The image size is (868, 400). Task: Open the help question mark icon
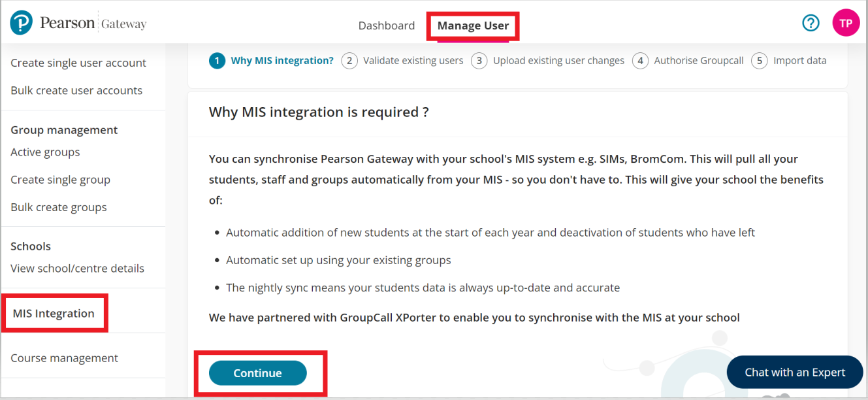811,24
